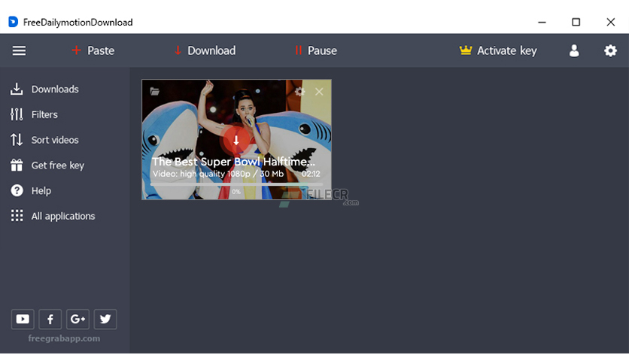This screenshot has width=629, height=364.
Task: Click the Filters sliders icon
Action: point(17,114)
